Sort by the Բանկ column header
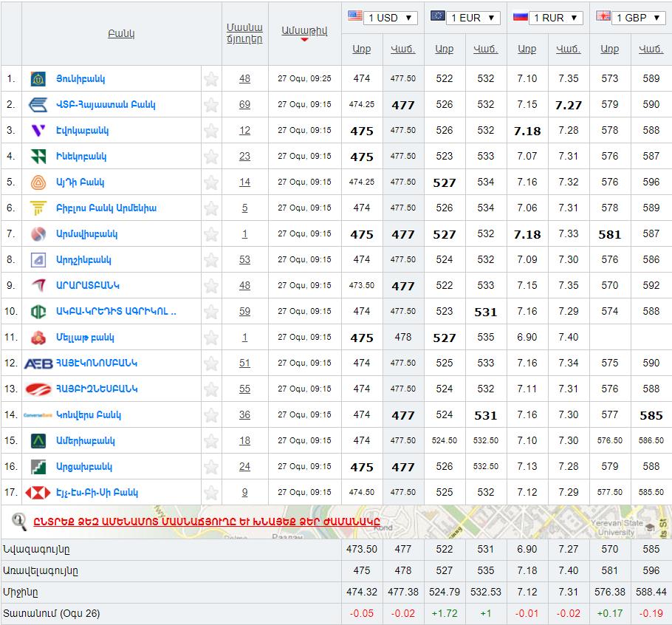The image size is (672, 625). point(121,34)
